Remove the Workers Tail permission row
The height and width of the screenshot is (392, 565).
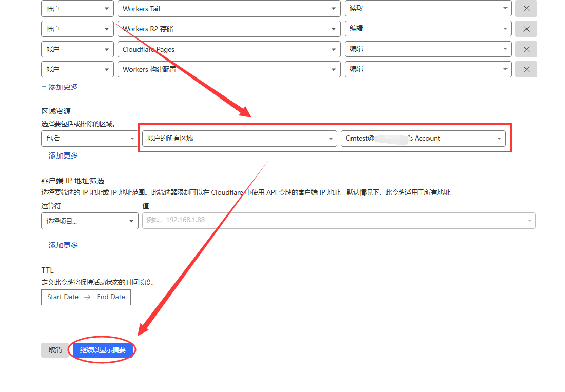526,9
